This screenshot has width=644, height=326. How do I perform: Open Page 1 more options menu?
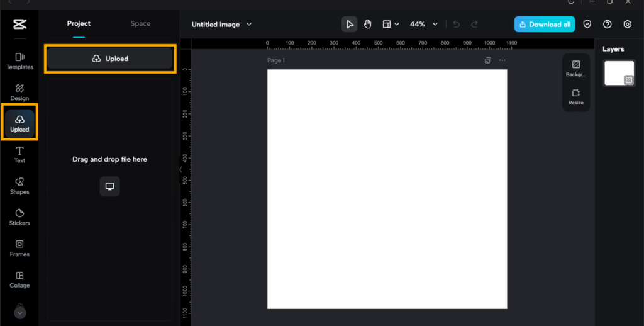[502, 60]
